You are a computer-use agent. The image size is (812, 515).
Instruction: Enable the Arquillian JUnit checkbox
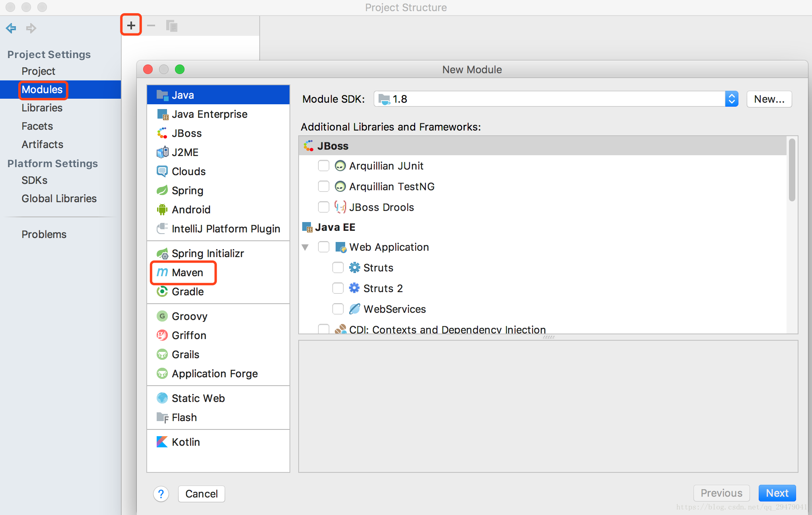point(324,166)
